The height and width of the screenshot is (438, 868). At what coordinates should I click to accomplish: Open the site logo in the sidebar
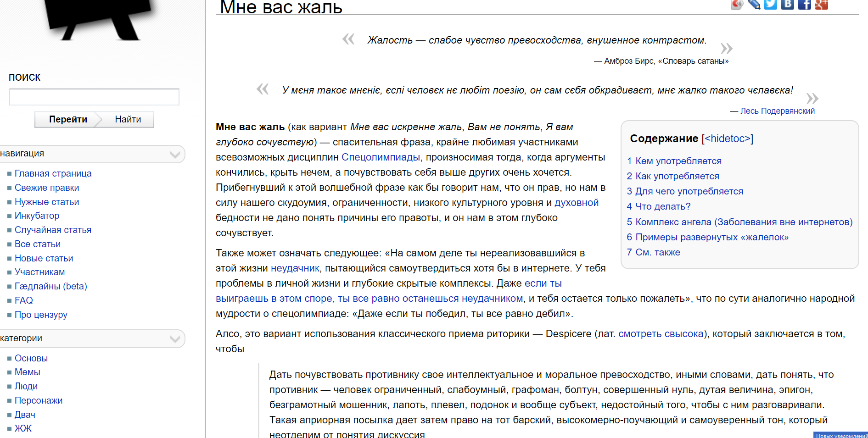pyautogui.click(x=99, y=21)
